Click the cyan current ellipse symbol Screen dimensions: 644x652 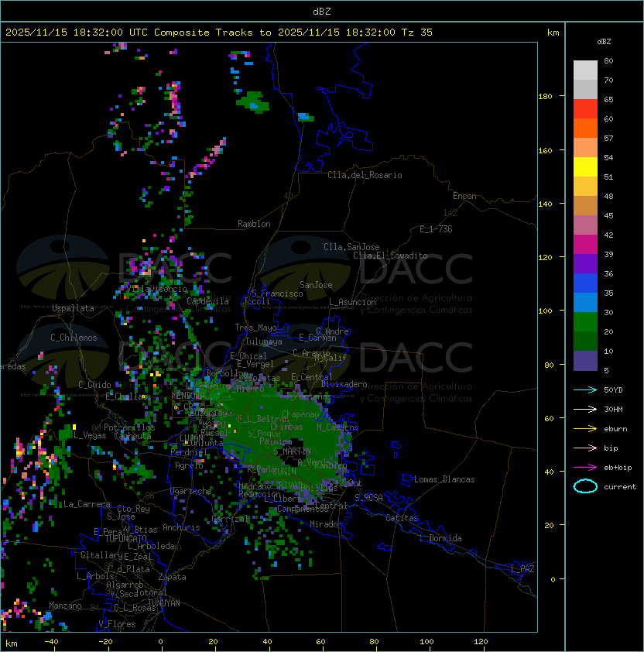pos(585,486)
